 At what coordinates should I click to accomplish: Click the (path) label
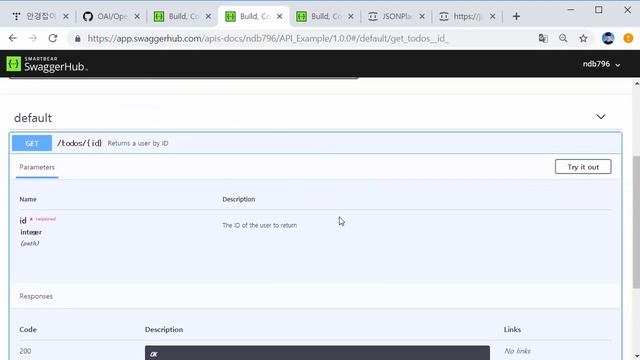click(29, 243)
